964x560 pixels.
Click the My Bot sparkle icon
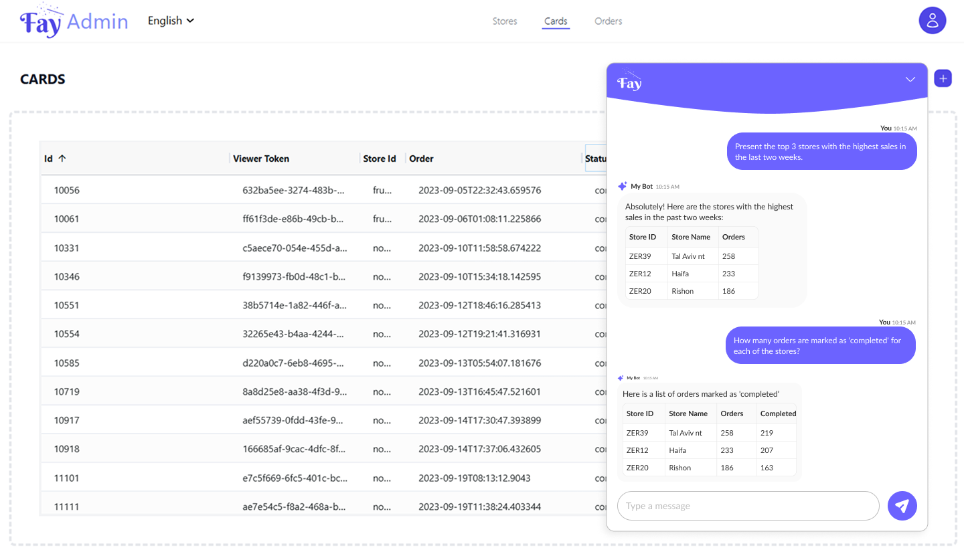tap(622, 187)
